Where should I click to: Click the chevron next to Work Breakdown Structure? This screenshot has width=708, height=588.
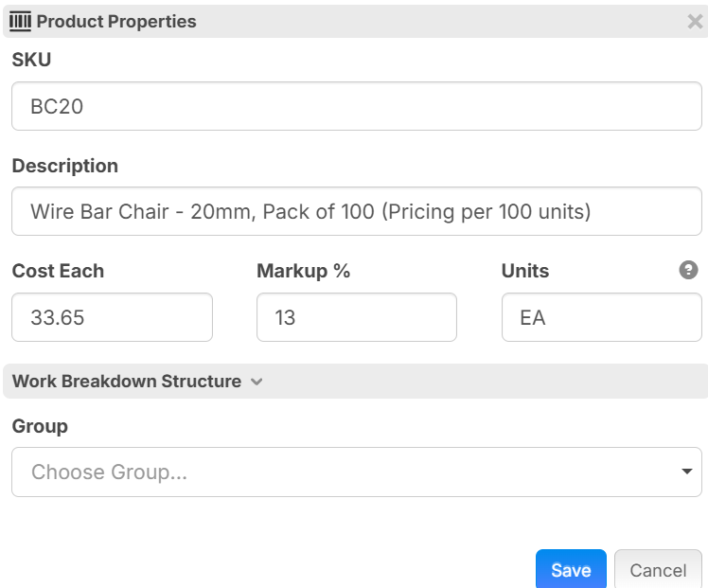tap(256, 383)
